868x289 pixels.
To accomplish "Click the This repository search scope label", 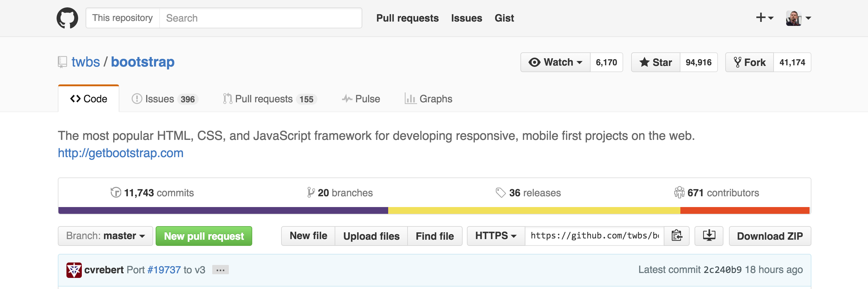I will 123,18.
